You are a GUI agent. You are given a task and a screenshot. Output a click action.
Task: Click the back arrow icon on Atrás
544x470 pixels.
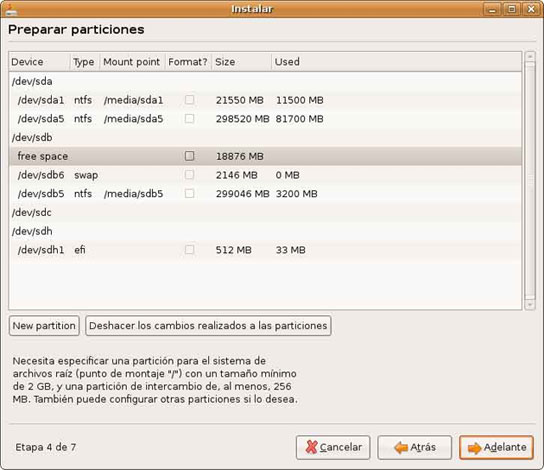tap(401, 447)
